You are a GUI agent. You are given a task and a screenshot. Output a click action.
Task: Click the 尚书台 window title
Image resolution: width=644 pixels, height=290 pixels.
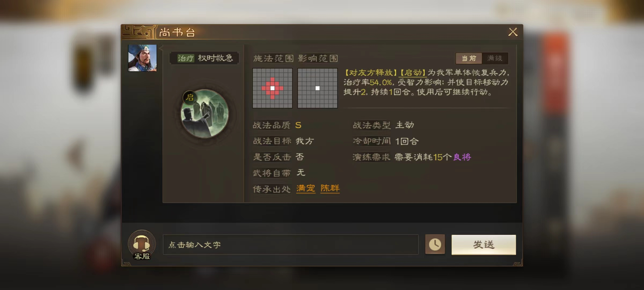[177, 32]
